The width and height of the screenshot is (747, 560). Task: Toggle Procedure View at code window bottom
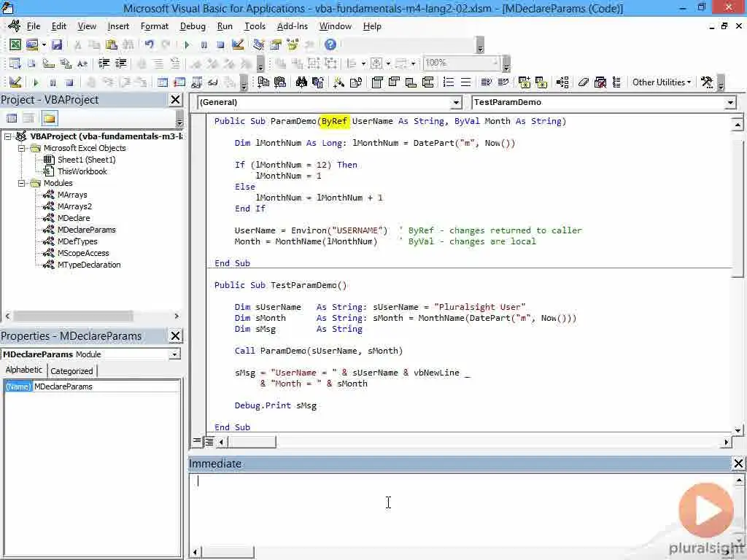197,441
